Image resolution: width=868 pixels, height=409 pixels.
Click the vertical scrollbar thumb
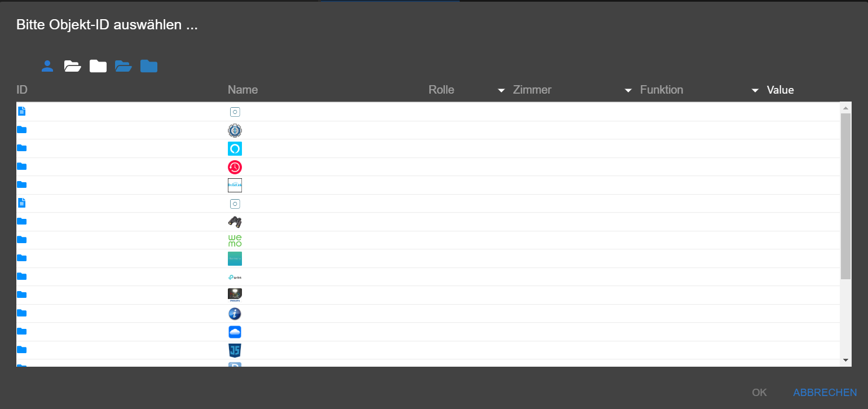(845, 196)
